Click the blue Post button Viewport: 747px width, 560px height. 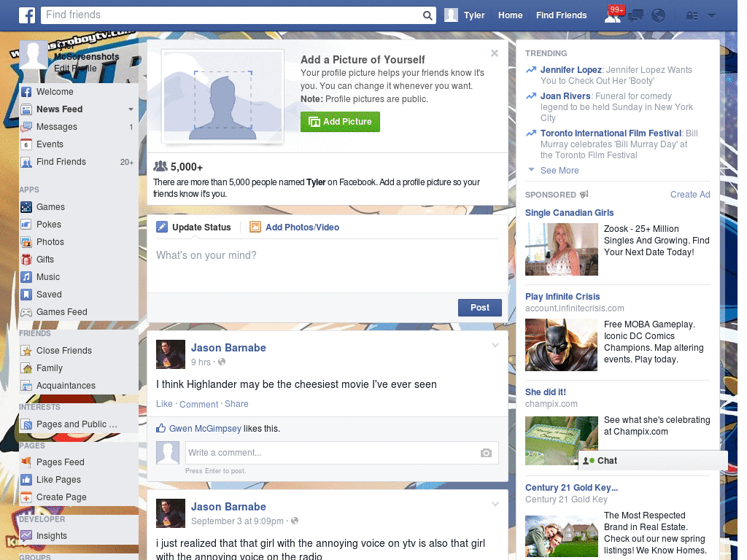click(480, 308)
